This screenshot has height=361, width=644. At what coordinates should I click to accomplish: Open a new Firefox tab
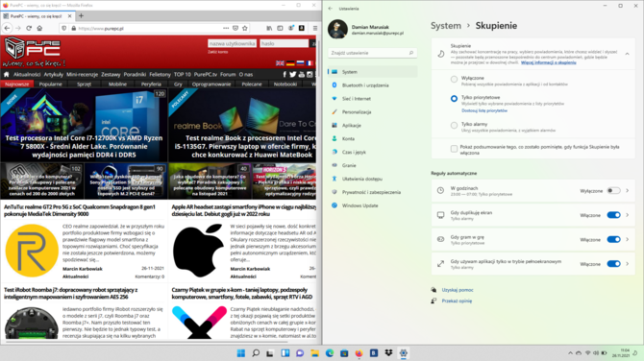[x=81, y=16]
